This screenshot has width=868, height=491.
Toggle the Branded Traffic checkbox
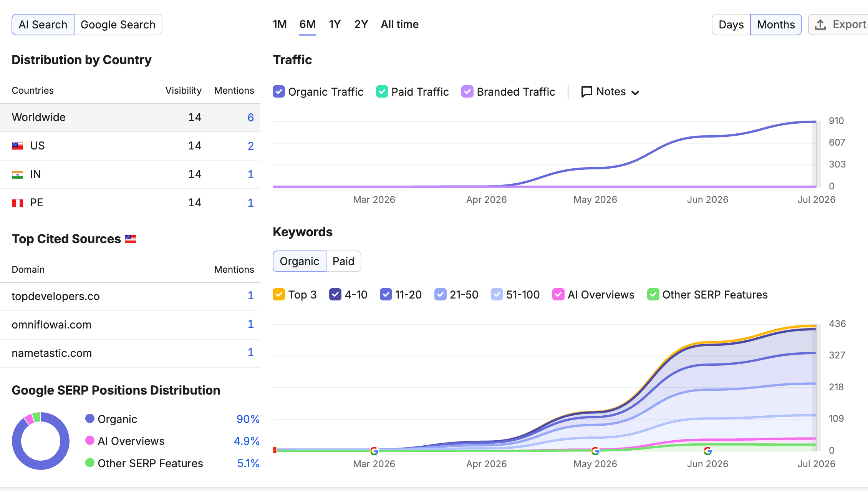point(467,91)
